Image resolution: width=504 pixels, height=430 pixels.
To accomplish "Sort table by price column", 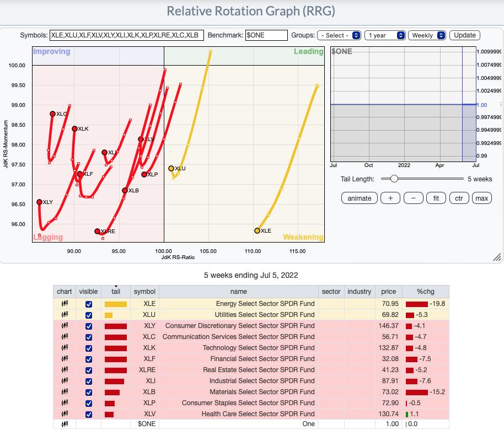I will pos(388,292).
